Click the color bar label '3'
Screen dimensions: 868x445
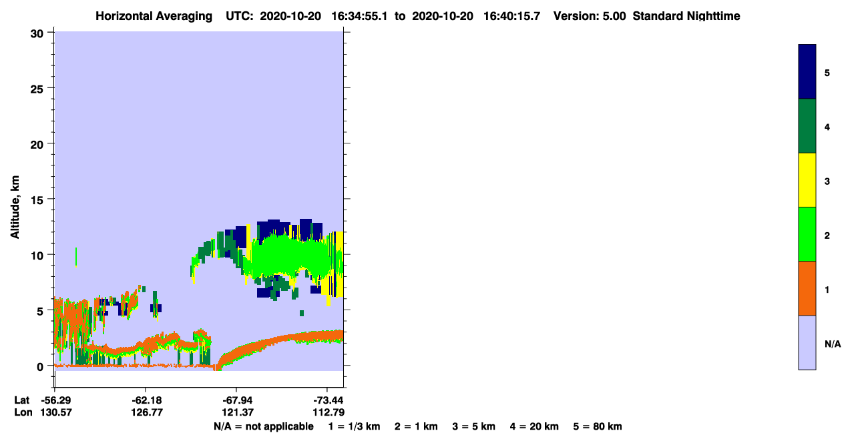point(827,181)
